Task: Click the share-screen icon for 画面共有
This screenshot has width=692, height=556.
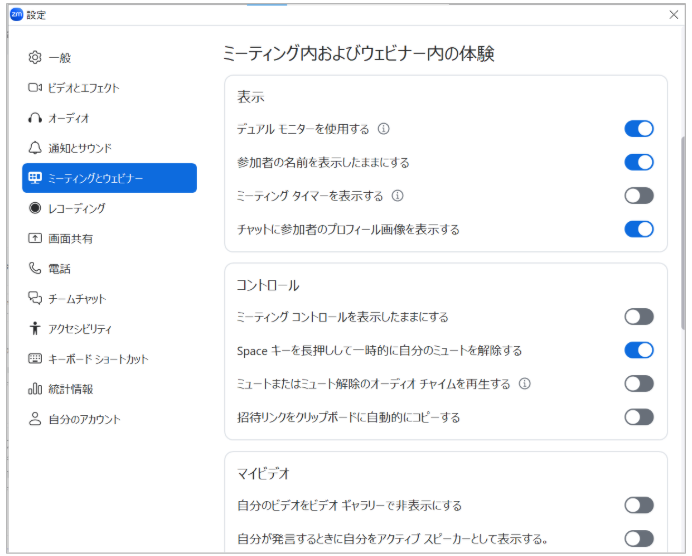Action: (35, 238)
